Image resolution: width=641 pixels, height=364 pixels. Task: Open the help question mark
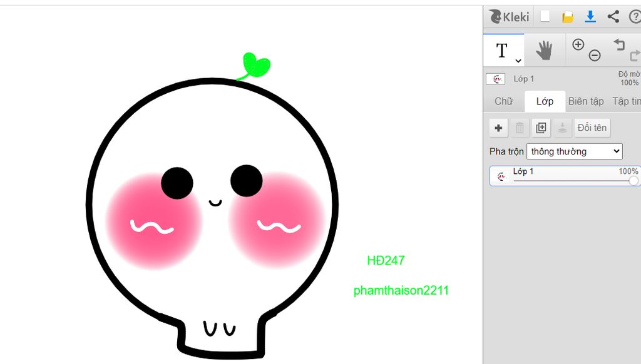point(635,17)
